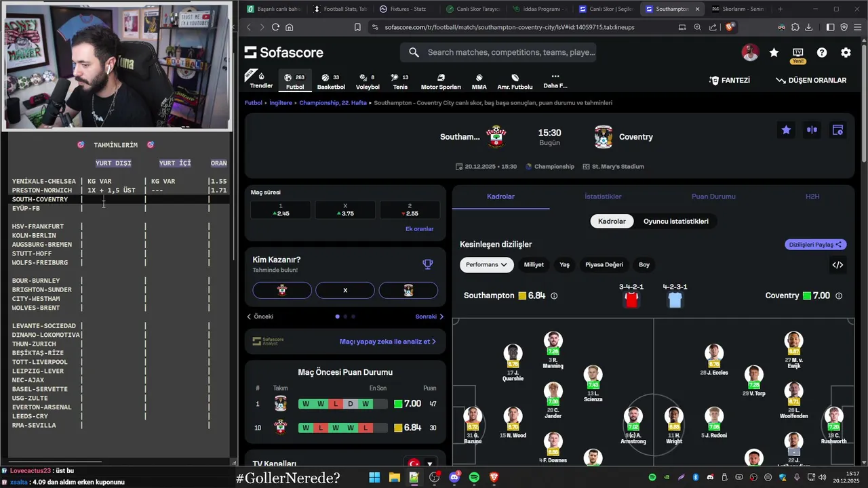
Task: Click the home win odds 2.45
Action: 281,210
